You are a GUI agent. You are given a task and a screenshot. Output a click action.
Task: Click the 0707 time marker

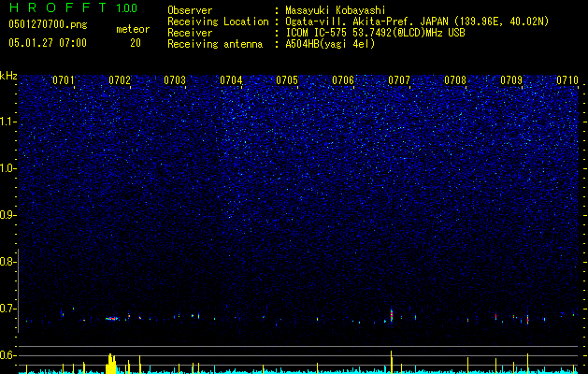[399, 79]
